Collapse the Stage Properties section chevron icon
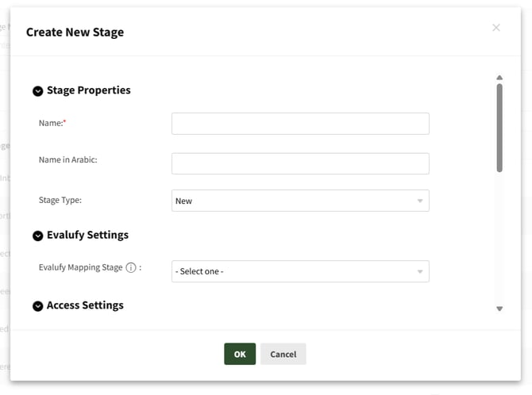This screenshot has height=395, width=532. [x=37, y=91]
